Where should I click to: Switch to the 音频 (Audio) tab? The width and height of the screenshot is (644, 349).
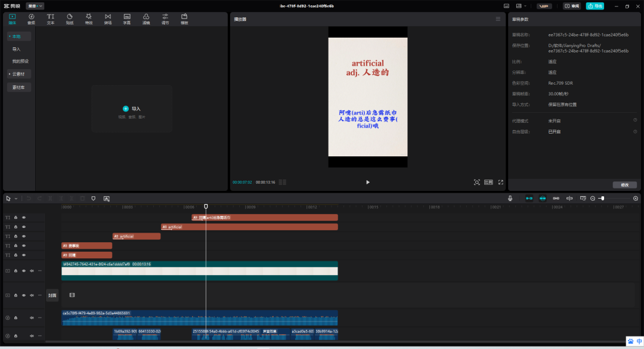[31, 18]
